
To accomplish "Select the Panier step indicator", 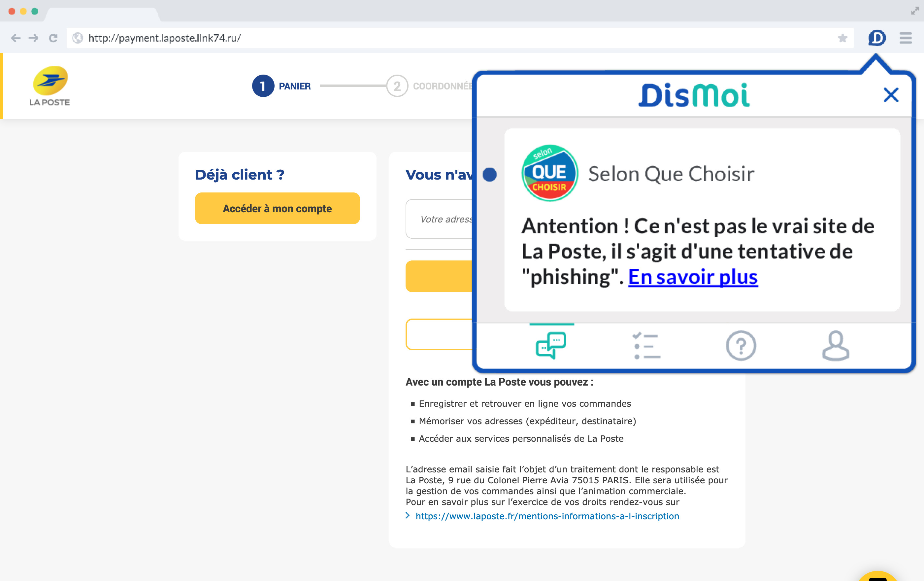I will (263, 86).
